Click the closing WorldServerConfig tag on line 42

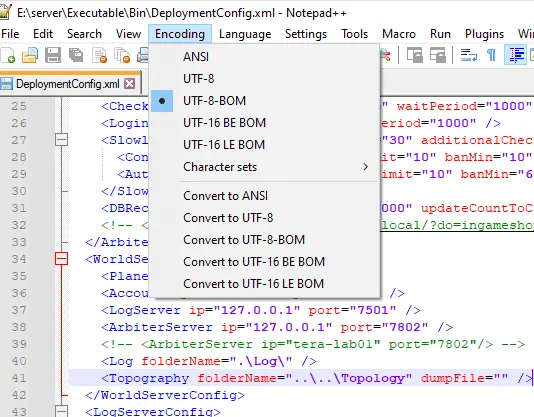pos(165,395)
